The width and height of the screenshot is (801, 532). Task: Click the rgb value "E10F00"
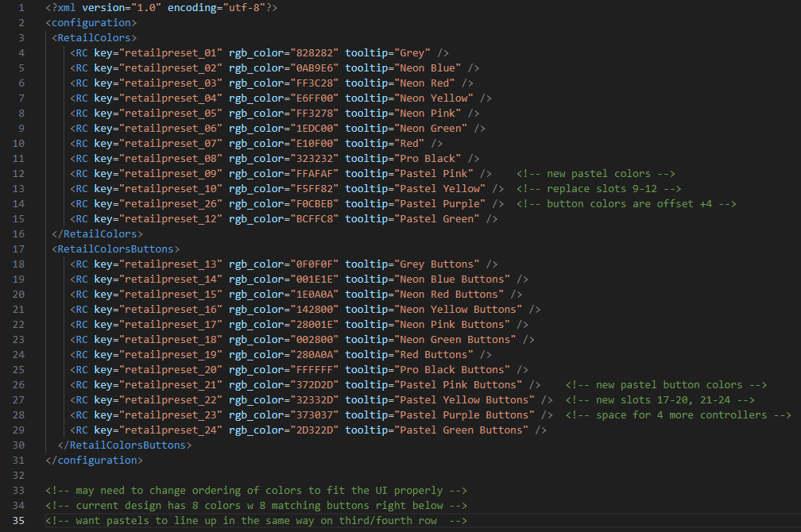click(315, 144)
